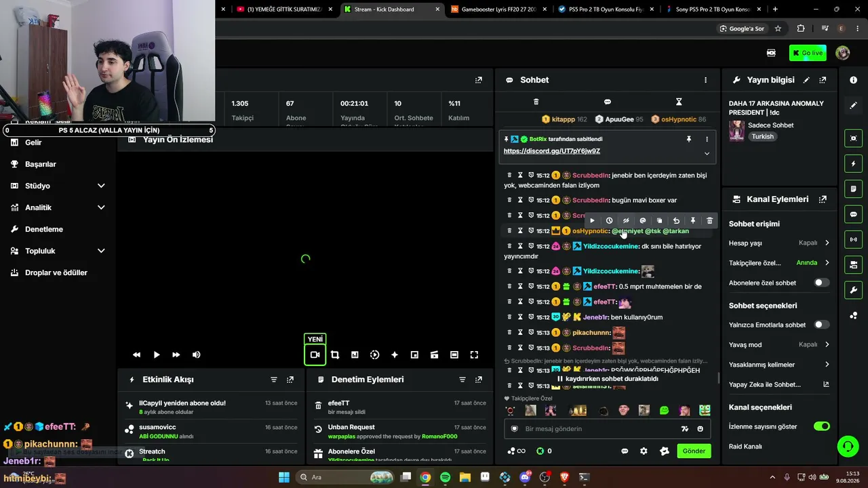Click the lightning bolt icon in right rail
868x488 pixels.
tap(853, 163)
